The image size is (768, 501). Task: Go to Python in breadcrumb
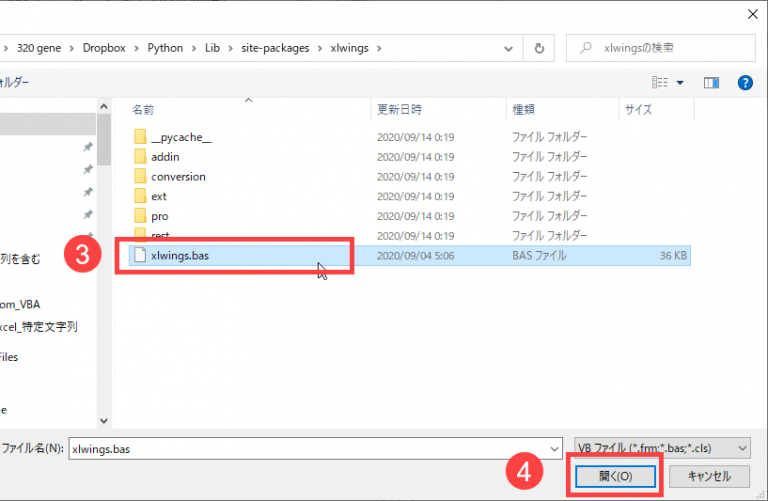165,48
